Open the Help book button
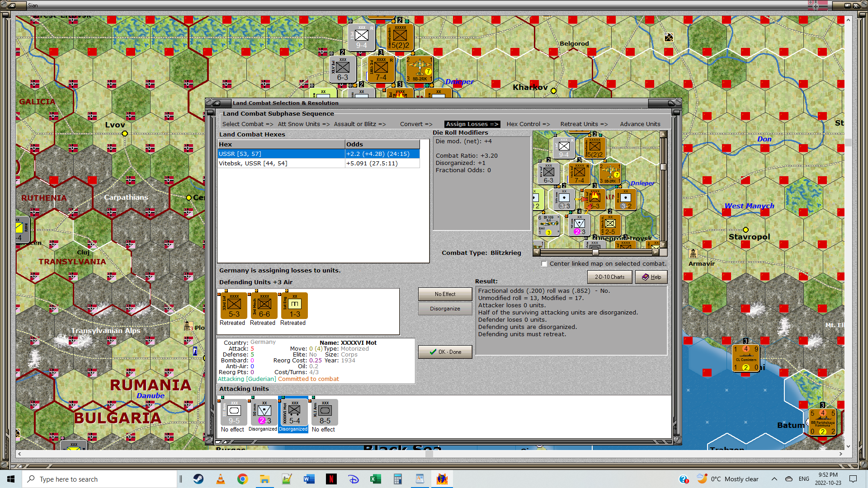Image resolution: width=868 pixels, height=488 pixels. 651,277
